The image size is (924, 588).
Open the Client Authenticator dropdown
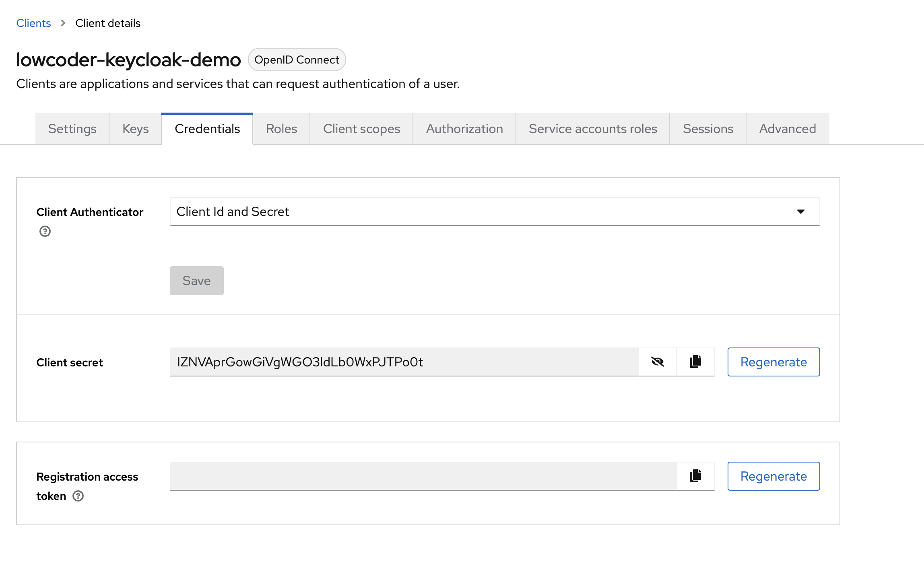[494, 212]
